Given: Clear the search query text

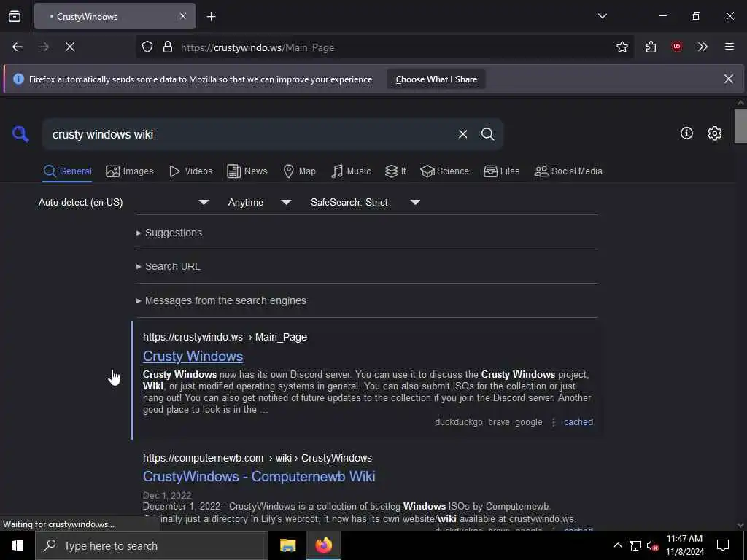Looking at the screenshot, I should tap(462, 134).
